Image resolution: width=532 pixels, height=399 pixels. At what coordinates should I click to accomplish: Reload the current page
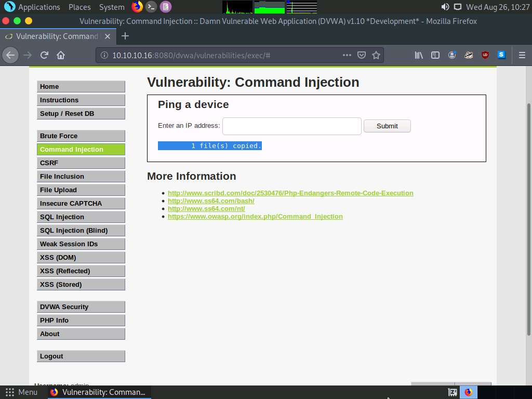tap(44, 55)
